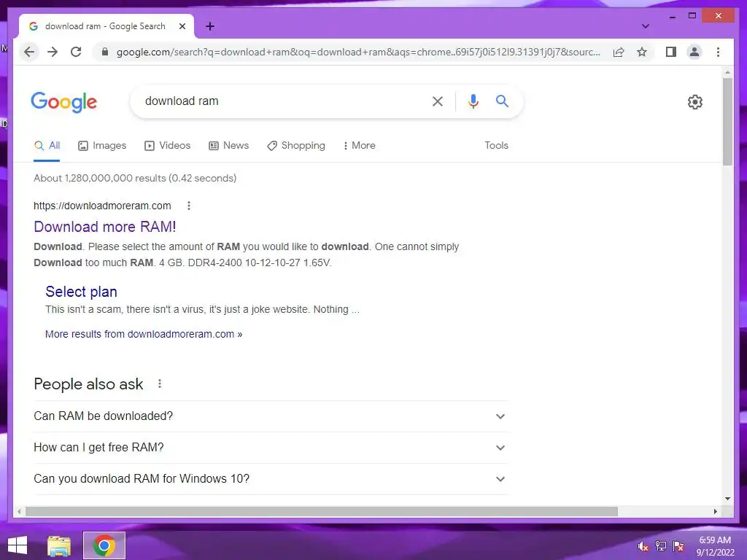The height and width of the screenshot is (560, 747).
Task: Click the scroll up arrow
Action: tap(727, 72)
